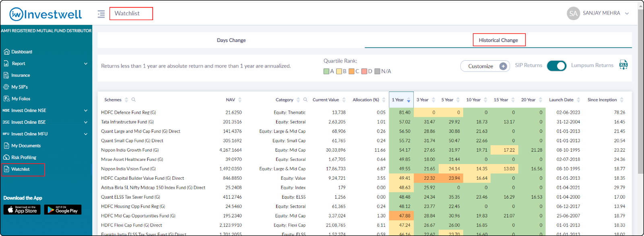Screen dimensions: 644x236
Task: Select HDFC Flexi Cap Fund (G) Direct
Action: (x=132, y=225)
